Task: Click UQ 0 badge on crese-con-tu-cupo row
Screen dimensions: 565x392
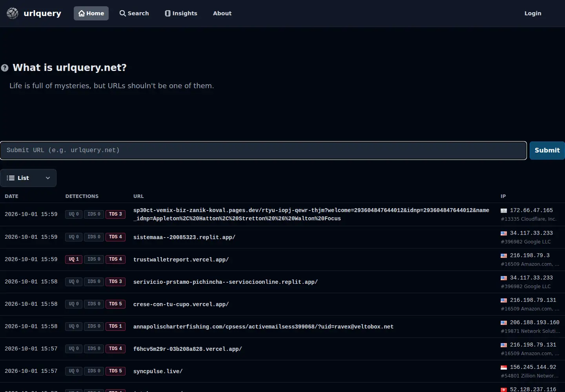Action: pos(74,304)
